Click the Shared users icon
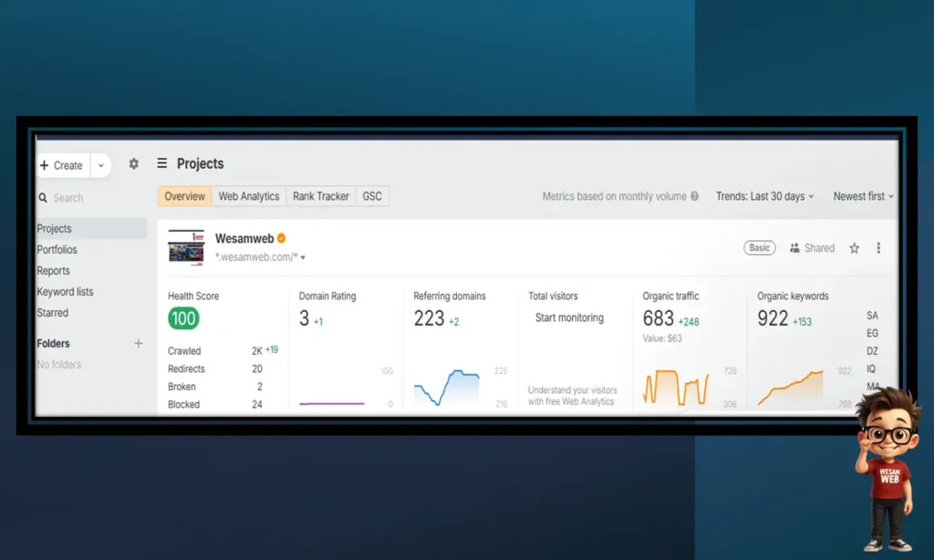 click(x=795, y=248)
